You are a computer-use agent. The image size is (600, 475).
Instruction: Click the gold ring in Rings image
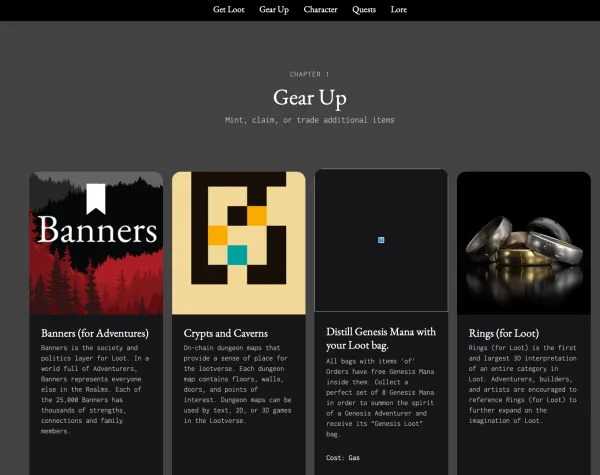point(523,256)
